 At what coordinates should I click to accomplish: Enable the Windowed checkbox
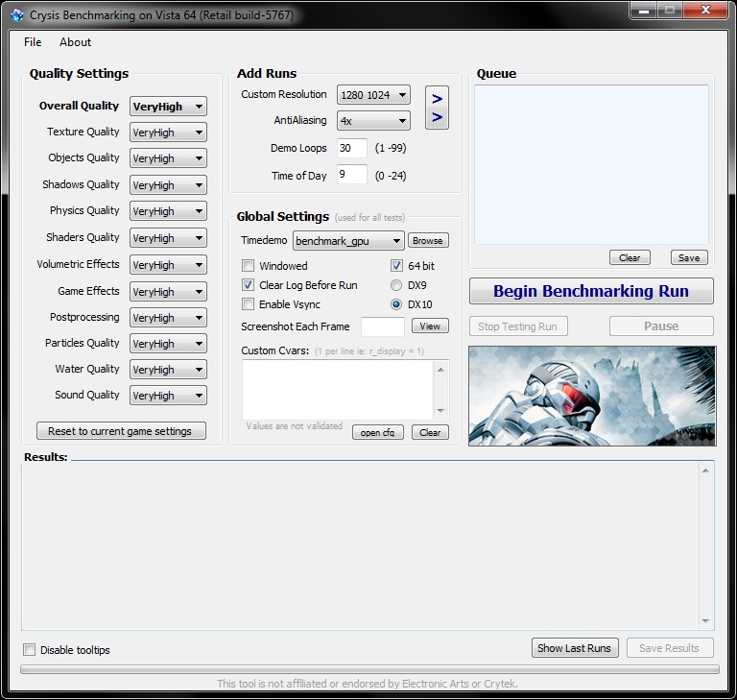[x=249, y=266]
